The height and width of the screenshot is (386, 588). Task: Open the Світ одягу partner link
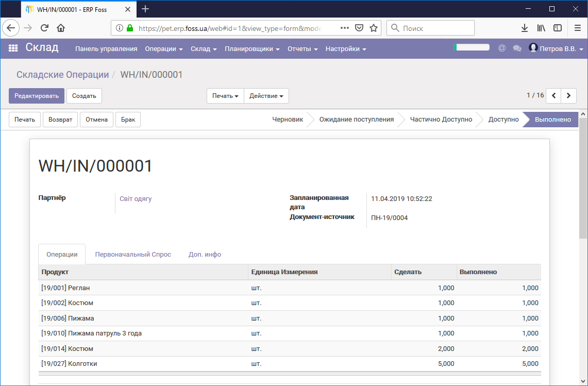tap(136, 199)
